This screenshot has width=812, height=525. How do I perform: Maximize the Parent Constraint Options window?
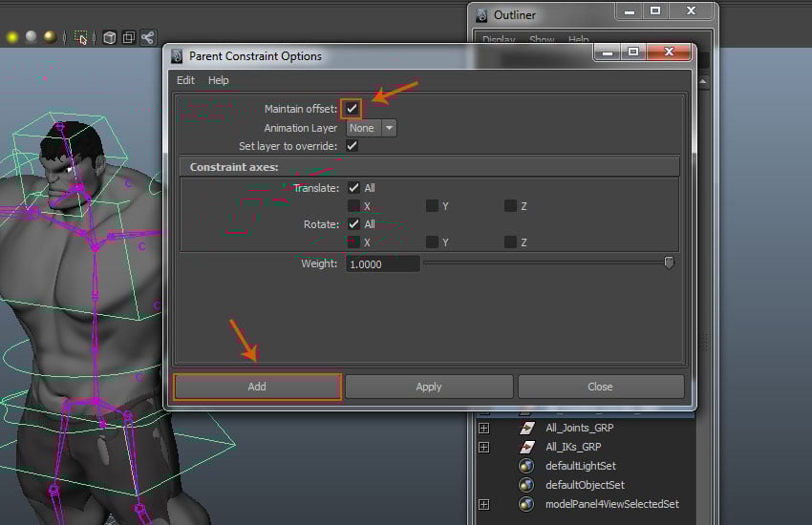pos(632,52)
